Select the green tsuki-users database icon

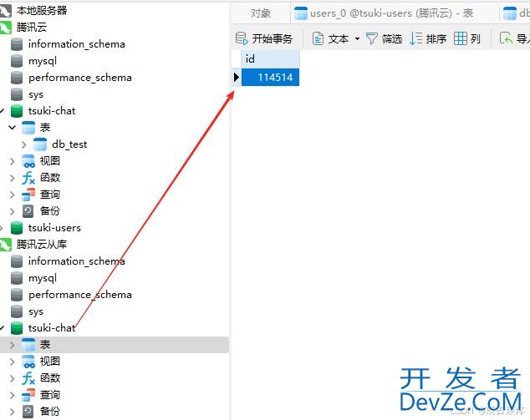click(17, 228)
